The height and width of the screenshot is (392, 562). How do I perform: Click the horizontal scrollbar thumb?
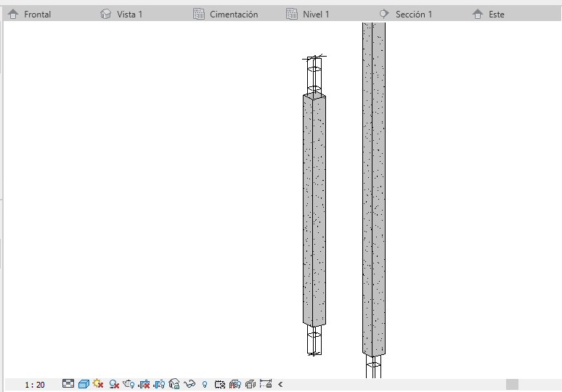512,385
